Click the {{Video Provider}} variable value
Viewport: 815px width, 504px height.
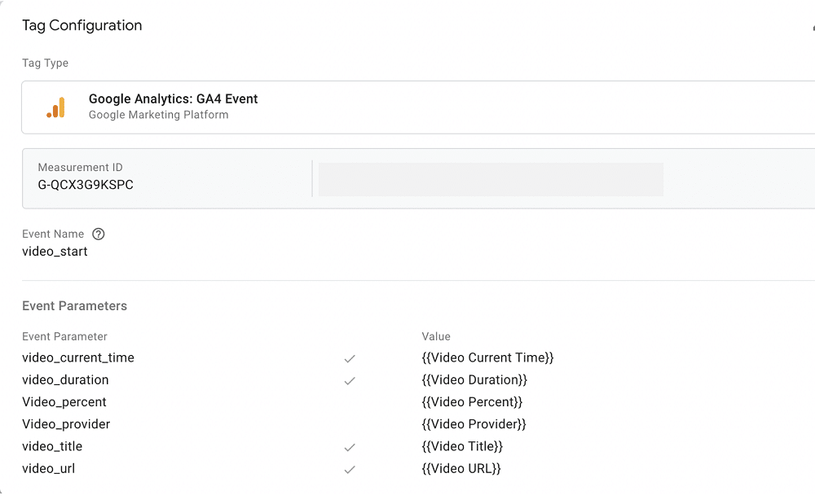[x=474, y=424]
